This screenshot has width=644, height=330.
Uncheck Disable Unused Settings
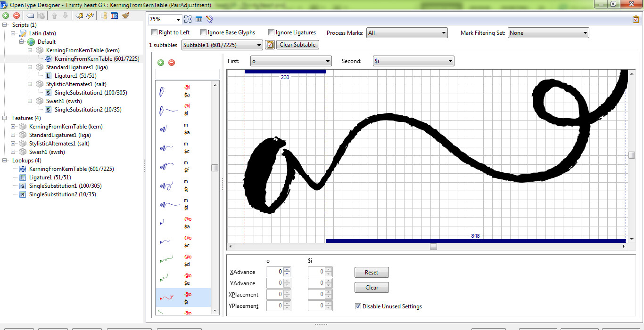tap(358, 306)
